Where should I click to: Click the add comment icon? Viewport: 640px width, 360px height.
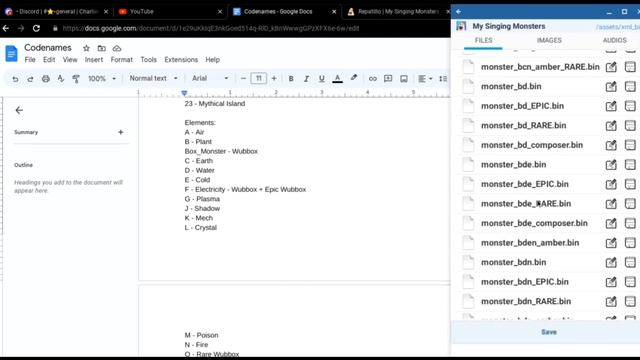[x=388, y=79]
